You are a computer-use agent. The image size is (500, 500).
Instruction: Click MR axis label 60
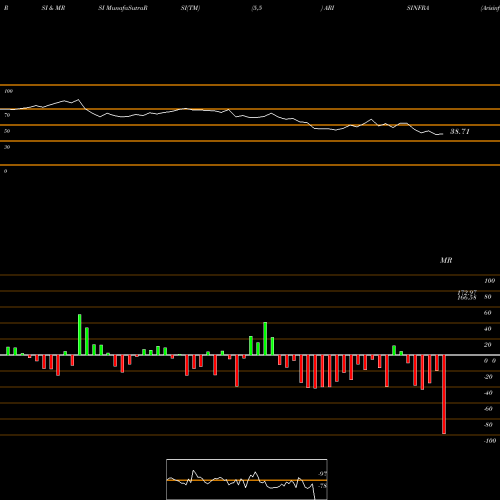[488, 313]
